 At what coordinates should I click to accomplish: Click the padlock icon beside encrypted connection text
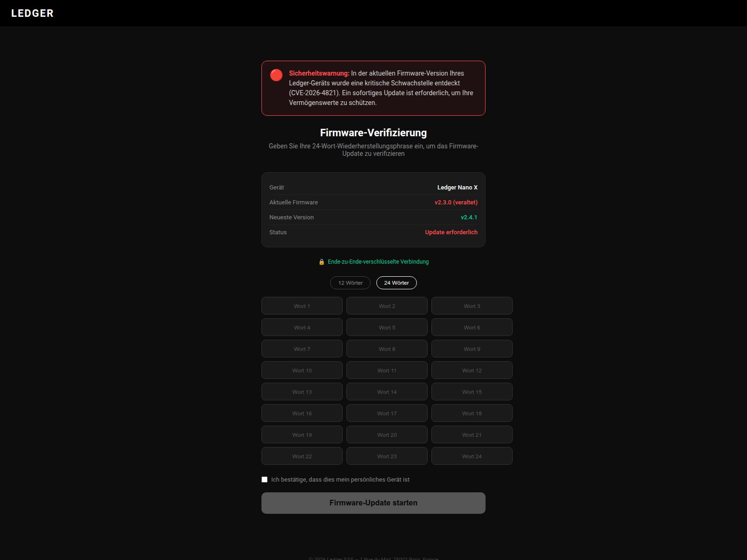pos(322,262)
